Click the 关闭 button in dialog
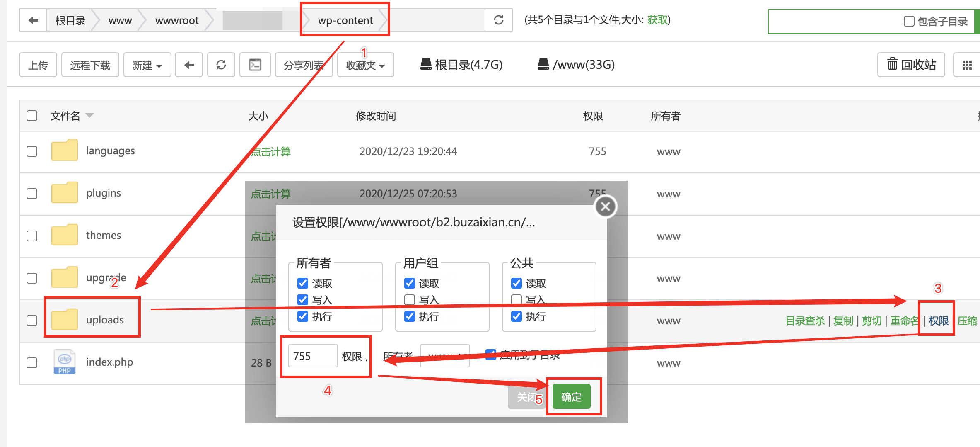 (x=526, y=397)
